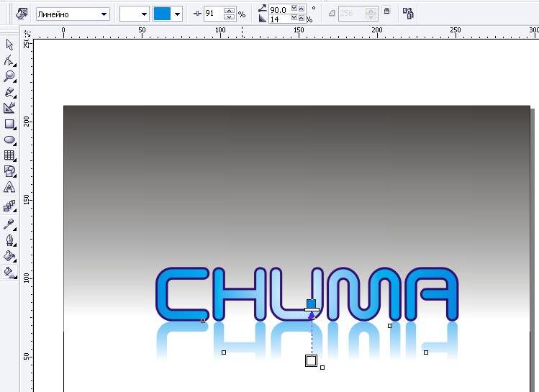Select the Interactive Blend tool
Viewport: 539px width, 392px height.
[x=9, y=206]
